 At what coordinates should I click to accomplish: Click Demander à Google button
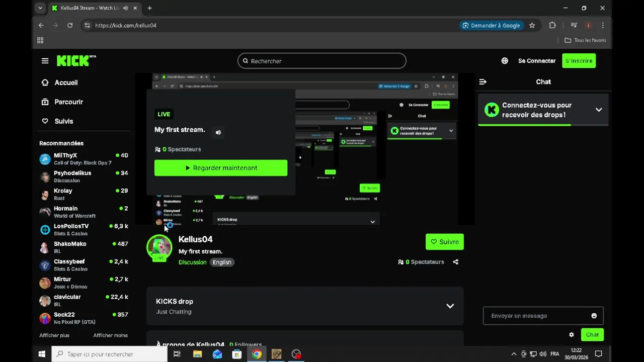[x=491, y=25]
